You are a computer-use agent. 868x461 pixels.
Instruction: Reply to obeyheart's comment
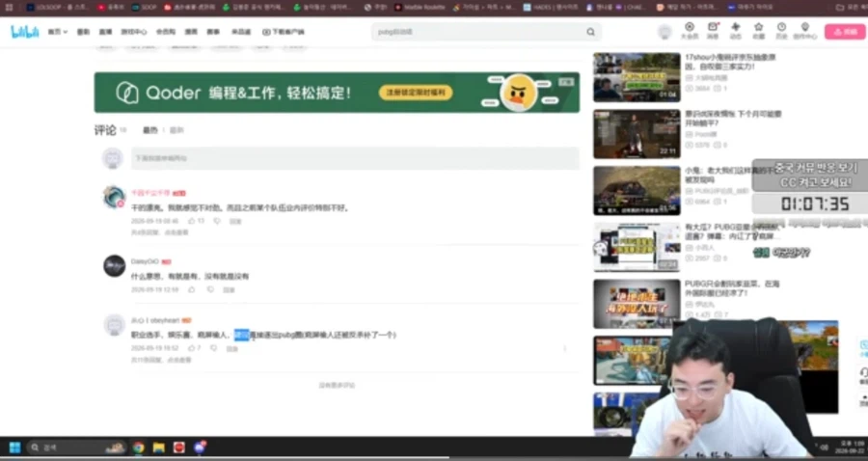pos(231,348)
